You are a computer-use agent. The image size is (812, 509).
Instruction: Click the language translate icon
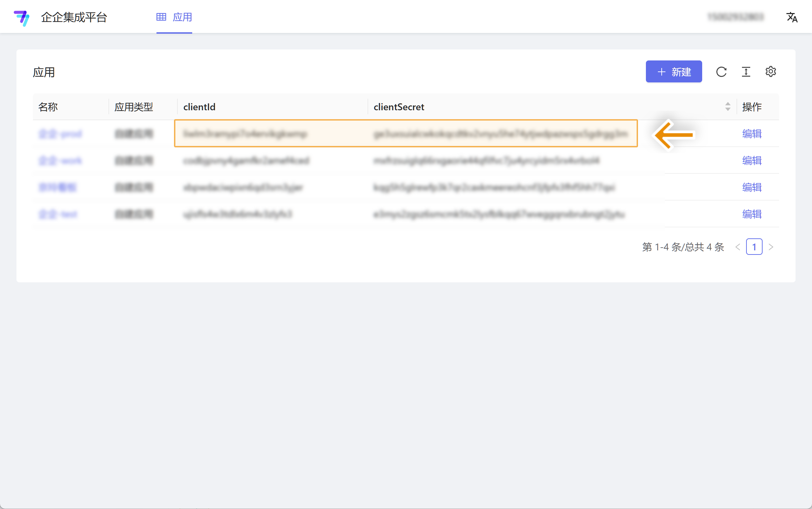click(792, 17)
